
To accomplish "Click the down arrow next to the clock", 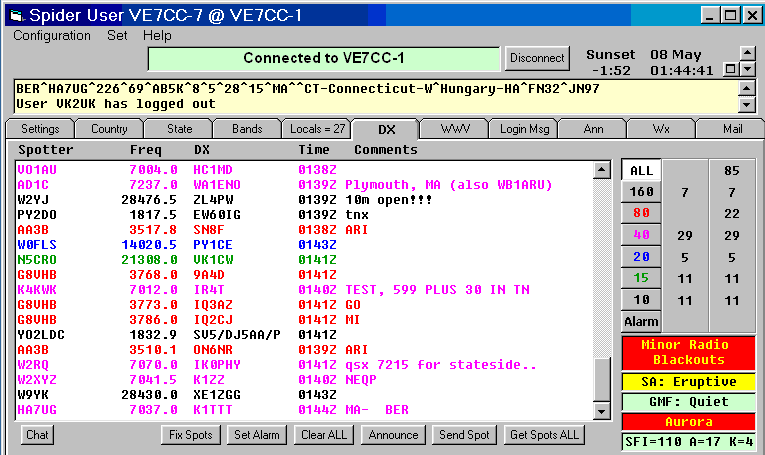I will [746, 70].
